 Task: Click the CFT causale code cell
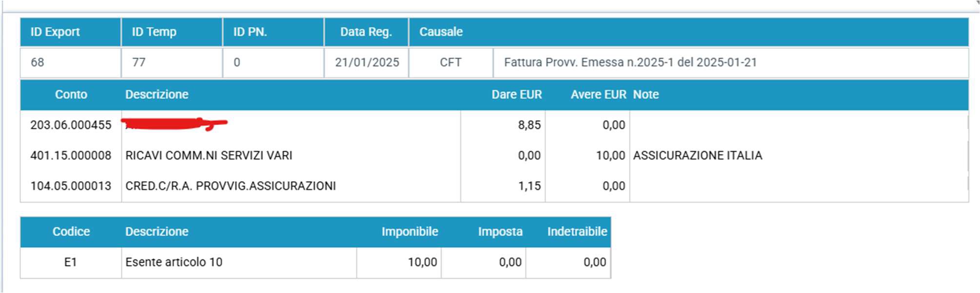click(x=451, y=63)
